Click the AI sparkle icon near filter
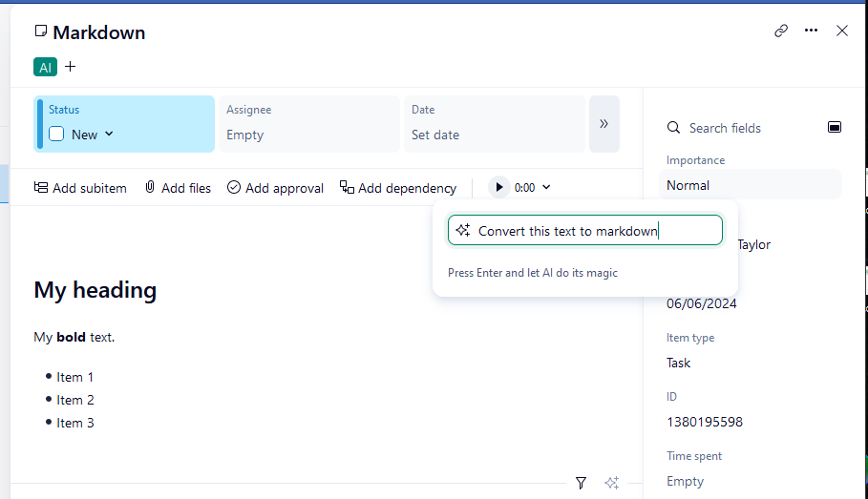The image size is (868, 499). click(x=612, y=483)
